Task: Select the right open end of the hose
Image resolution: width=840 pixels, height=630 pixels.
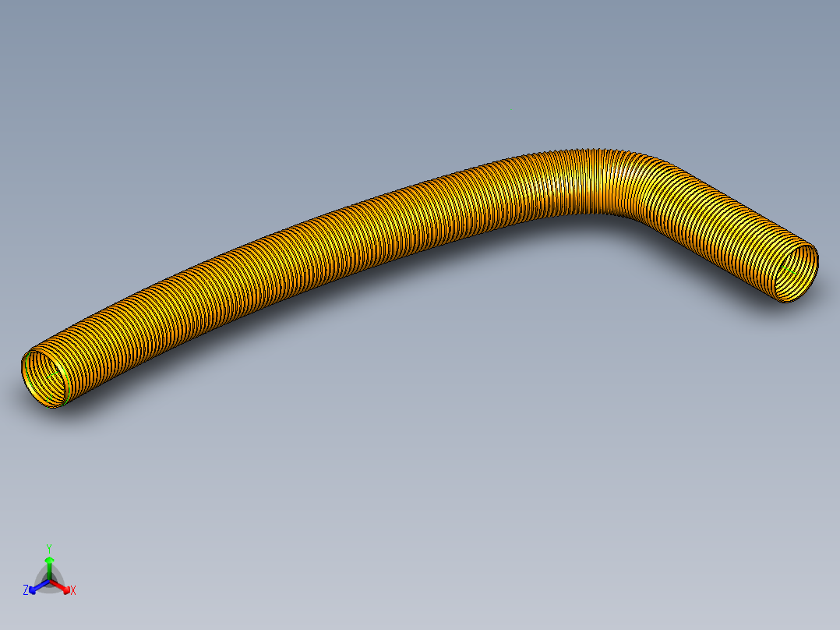Action: coord(795,272)
